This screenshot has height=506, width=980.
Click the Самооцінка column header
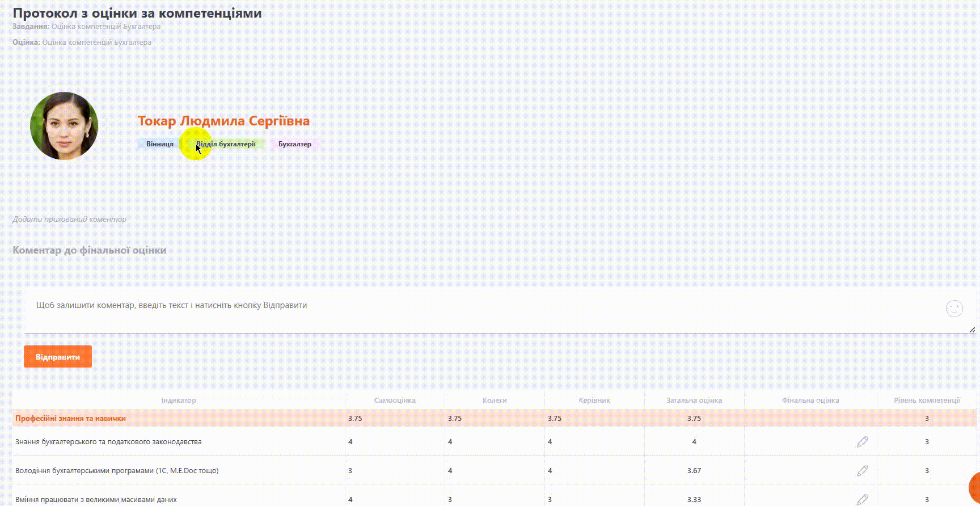point(395,400)
